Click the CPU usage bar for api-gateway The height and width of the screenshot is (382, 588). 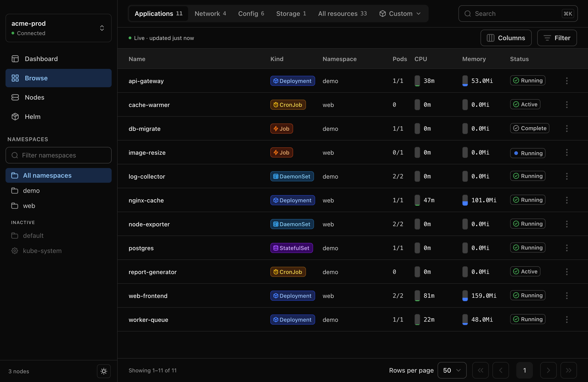(x=417, y=81)
